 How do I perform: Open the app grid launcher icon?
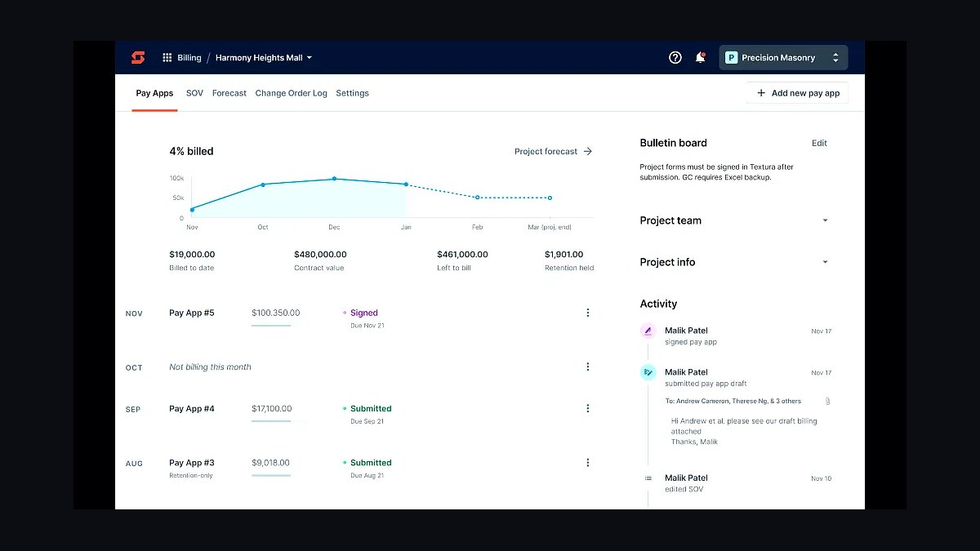[x=167, y=58]
